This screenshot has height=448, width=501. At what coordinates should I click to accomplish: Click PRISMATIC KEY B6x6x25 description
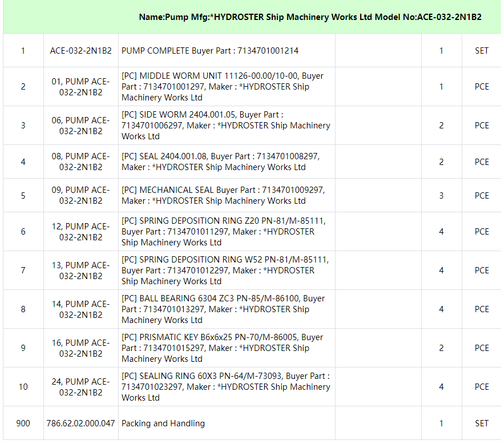click(x=222, y=348)
